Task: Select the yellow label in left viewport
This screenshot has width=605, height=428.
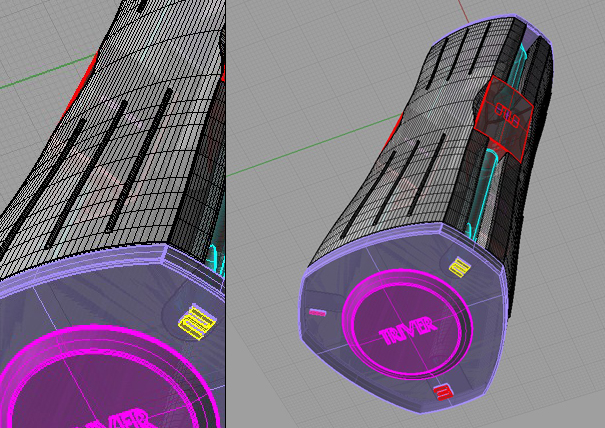Action: 197,321
